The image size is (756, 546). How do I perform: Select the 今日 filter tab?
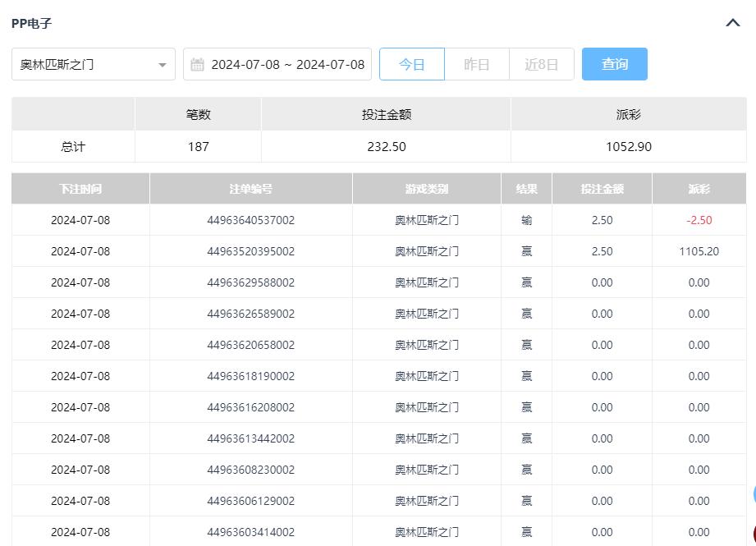pos(412,64)
